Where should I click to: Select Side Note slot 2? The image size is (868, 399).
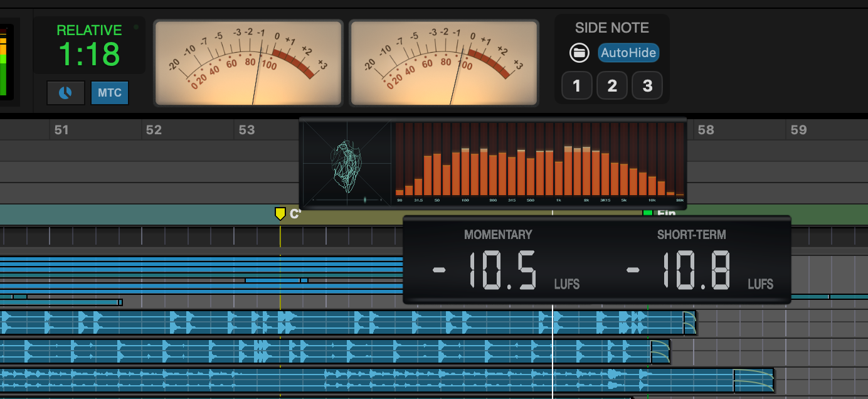pos(612,85)
